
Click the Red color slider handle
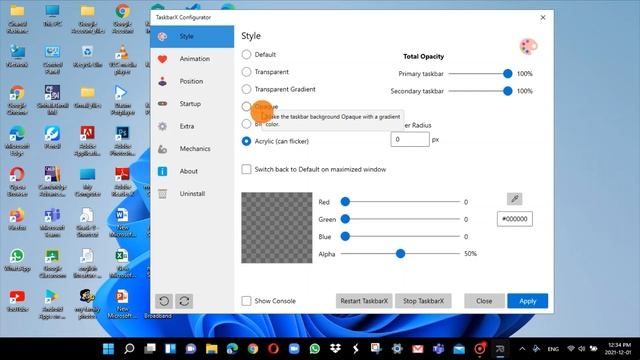[345, 202]
